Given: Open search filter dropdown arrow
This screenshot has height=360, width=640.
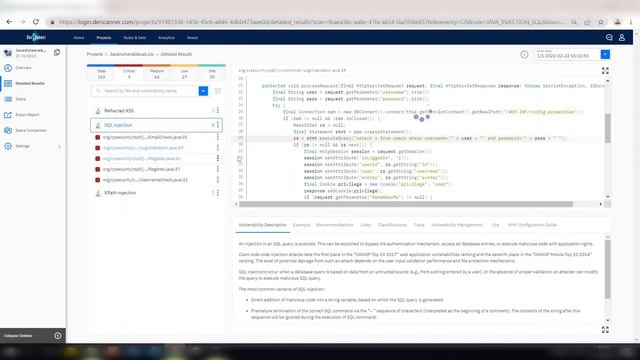Looking at the screenshot, I should [203, 91].
